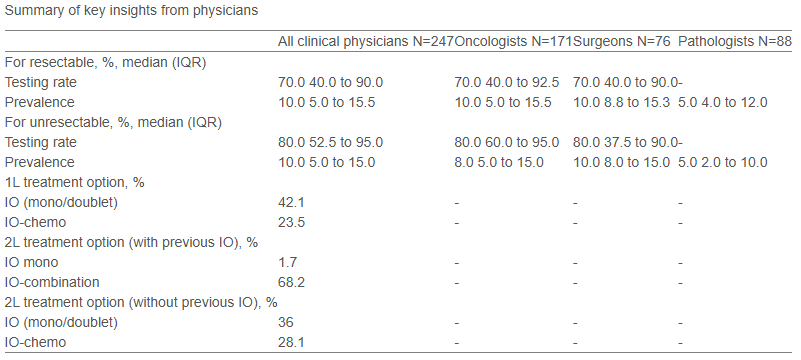Image resolution: width=801 pixels, height=360 pixels.
Task: Select the 'All clinical physicians N=247' column header
Action: pyautogui.click(x=366, y=42)
